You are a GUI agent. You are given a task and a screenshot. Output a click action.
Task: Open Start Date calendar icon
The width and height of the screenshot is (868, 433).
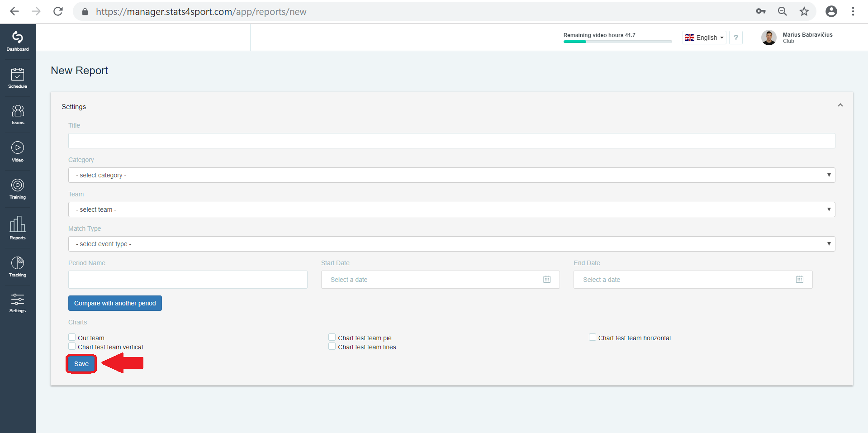tap(547, 280)
